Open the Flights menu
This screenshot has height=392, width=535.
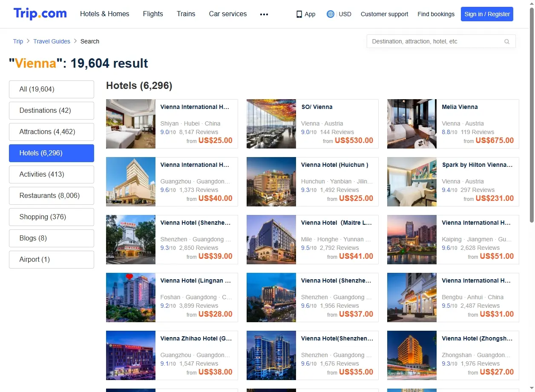pos(153,14)
